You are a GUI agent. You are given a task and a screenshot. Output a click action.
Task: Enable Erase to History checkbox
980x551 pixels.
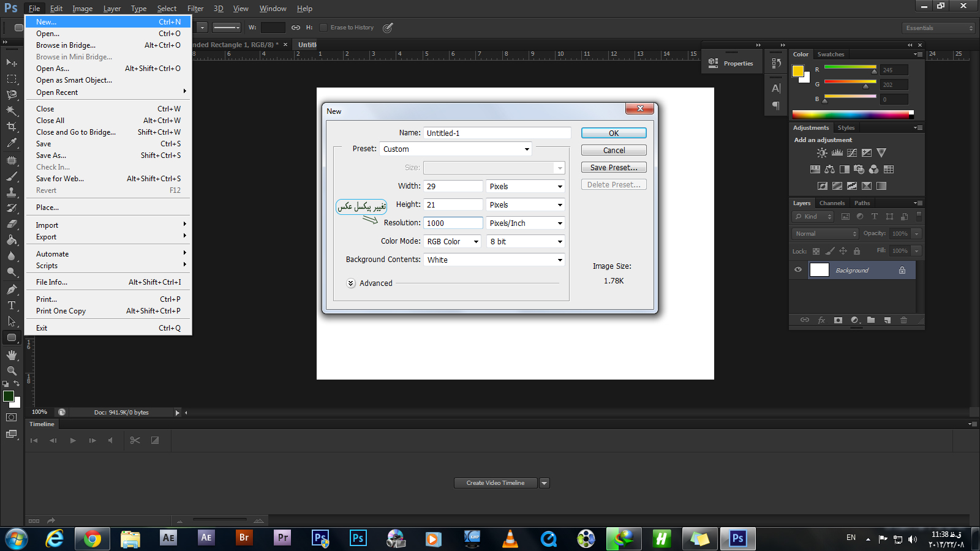click(x=323, y=28)
